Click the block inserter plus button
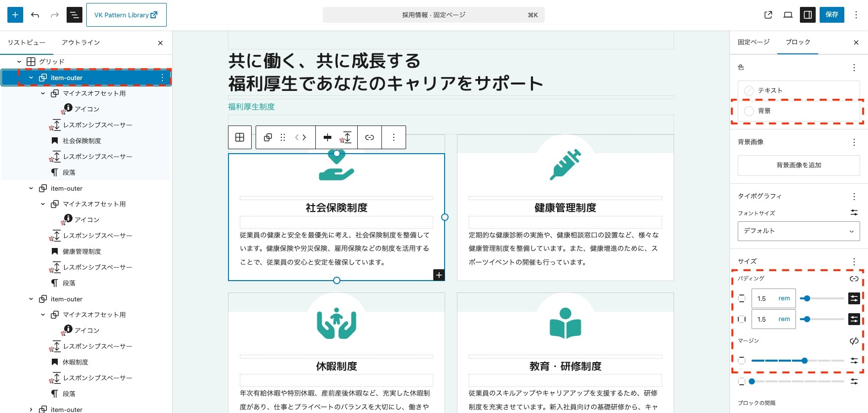868x413 pixels. point(15,15)
